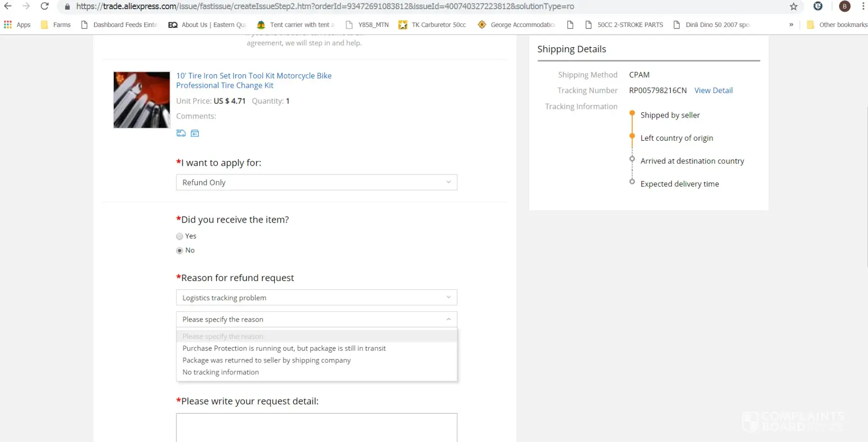
Task: Click the browser back arrow
Action: (x=8, y=6)
